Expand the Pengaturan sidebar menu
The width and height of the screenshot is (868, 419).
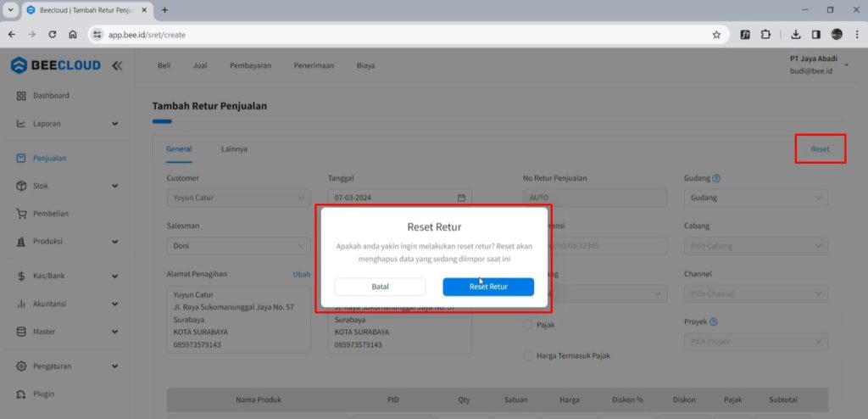coord(114,366)
